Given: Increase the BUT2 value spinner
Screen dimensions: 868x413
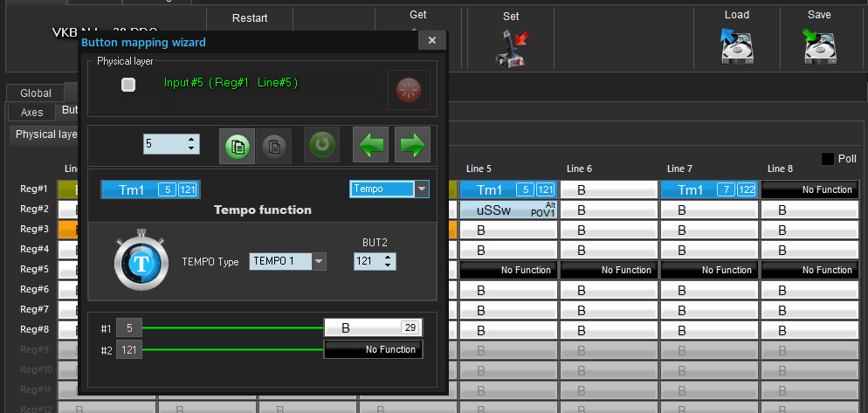Looking at the screenshot, I should tap(388, 257).
